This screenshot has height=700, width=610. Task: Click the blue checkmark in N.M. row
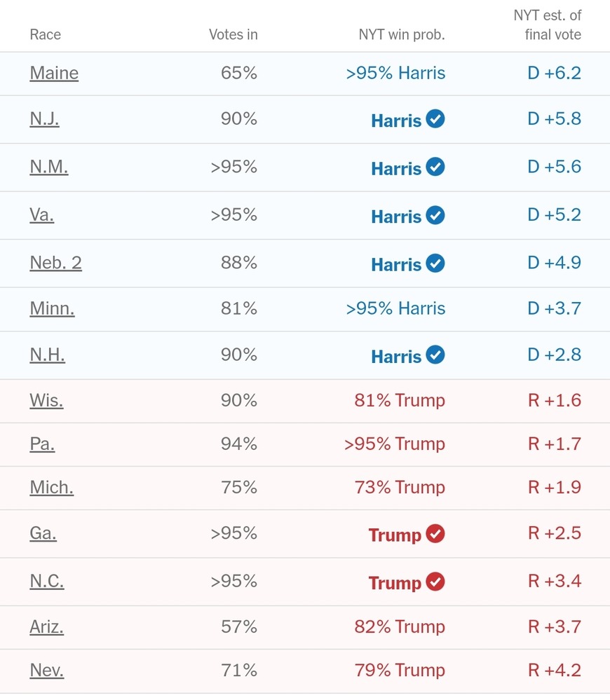[435, 167]
